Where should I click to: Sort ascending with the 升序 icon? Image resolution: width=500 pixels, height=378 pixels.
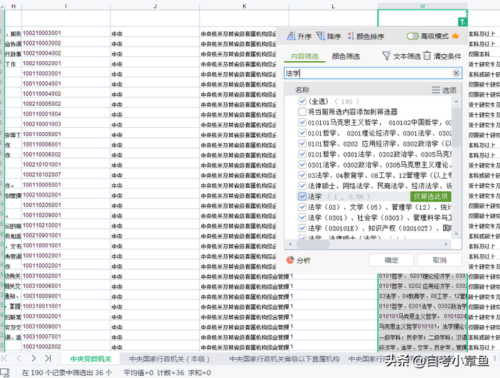(x=299, y=36)
